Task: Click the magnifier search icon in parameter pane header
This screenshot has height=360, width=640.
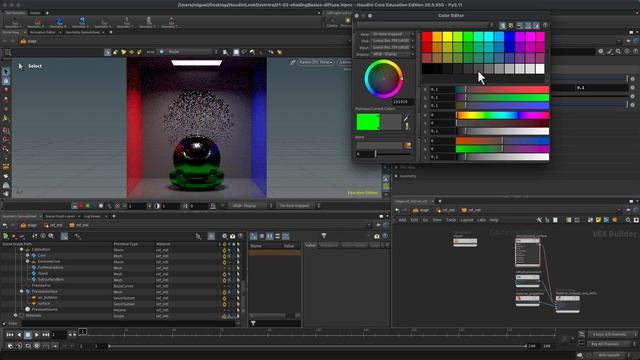Action: point(618,51)
